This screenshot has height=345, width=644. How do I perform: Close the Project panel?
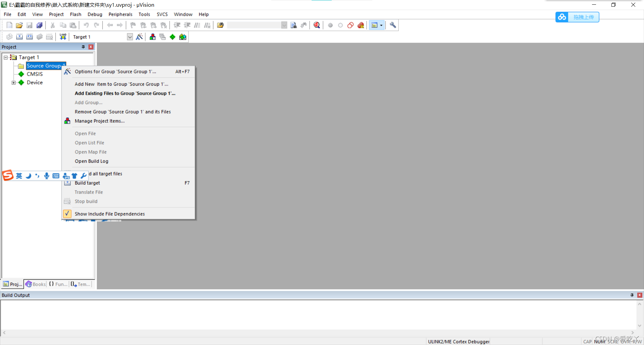91,47
